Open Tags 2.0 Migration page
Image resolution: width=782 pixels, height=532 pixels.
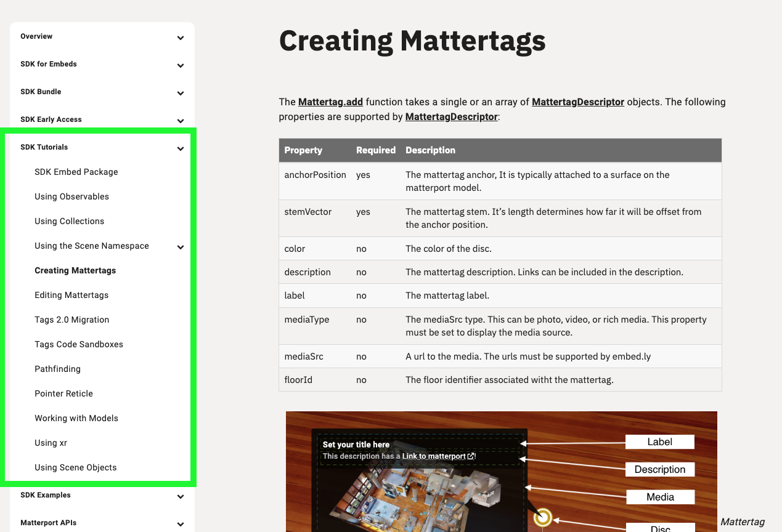coord(72,320)
